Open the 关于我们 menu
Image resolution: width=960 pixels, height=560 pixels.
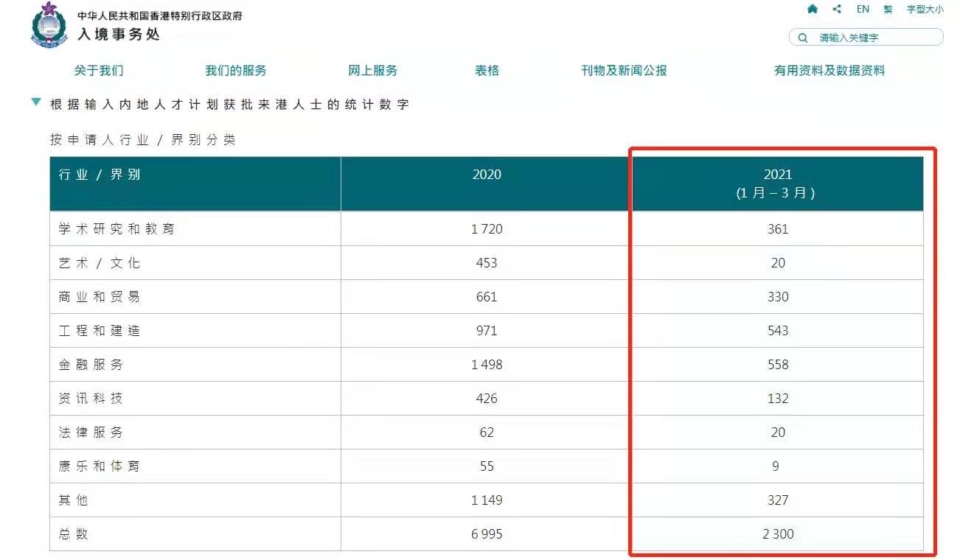99,71
